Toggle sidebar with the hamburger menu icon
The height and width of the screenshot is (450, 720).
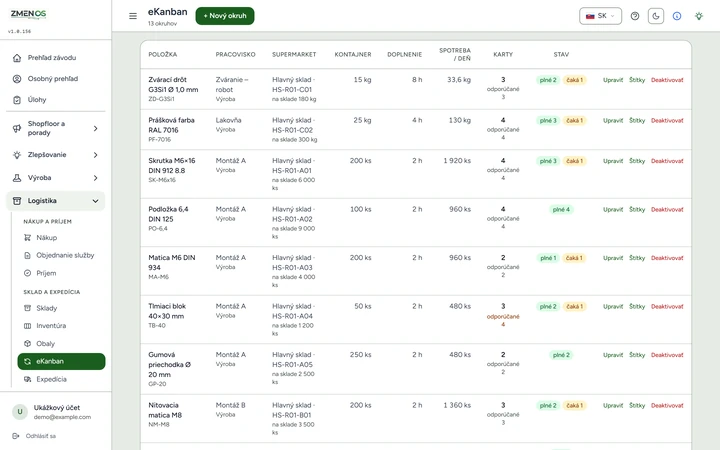click(133, 16)
